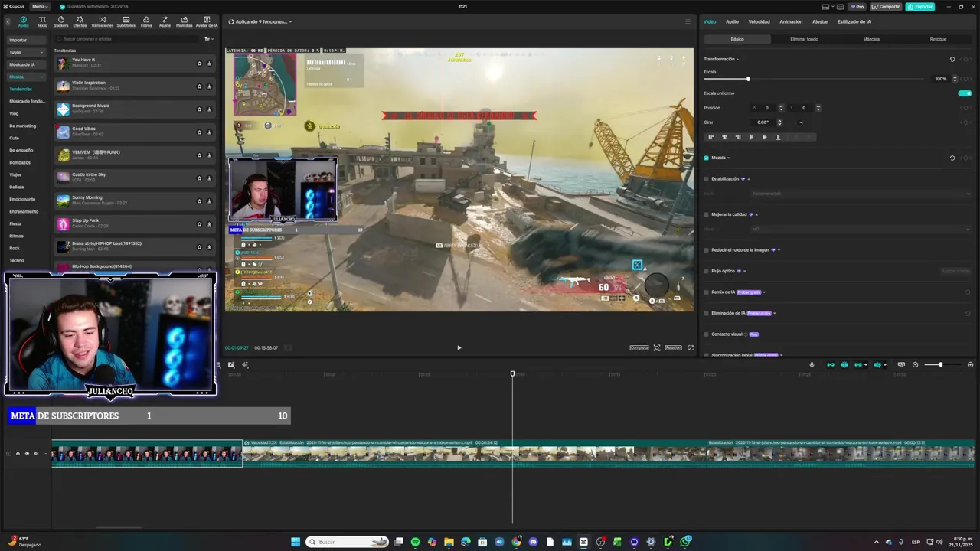Click the timeline zoom slider handle
Screen dimensions: 980x551
tap(940, 364)
